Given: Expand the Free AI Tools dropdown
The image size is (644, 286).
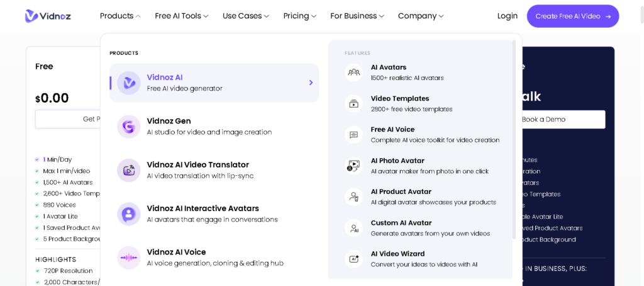Looking at the screenshot, I should tap(181, 16).
